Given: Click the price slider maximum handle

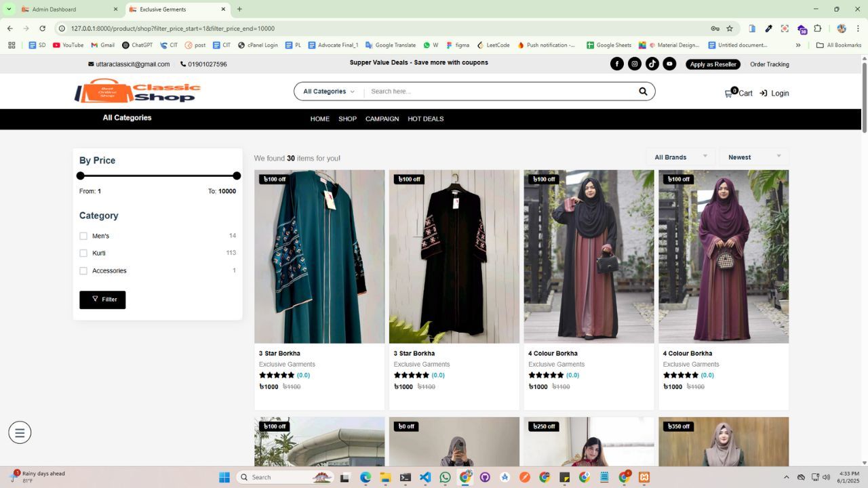Looking at the screenshot, I should click(237, 176).
